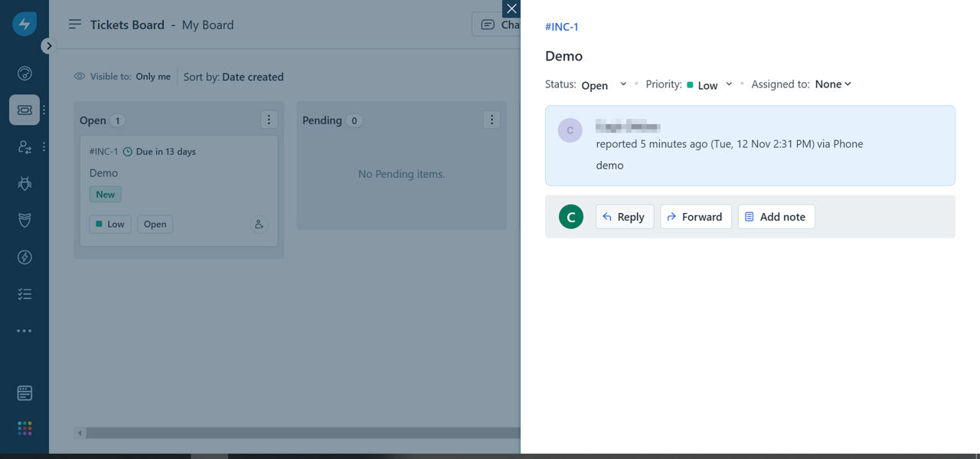This screenshot has width=980, height=459.
Task: Expand the sidebar with the arrow button
Action: click(x=48, y=46)
